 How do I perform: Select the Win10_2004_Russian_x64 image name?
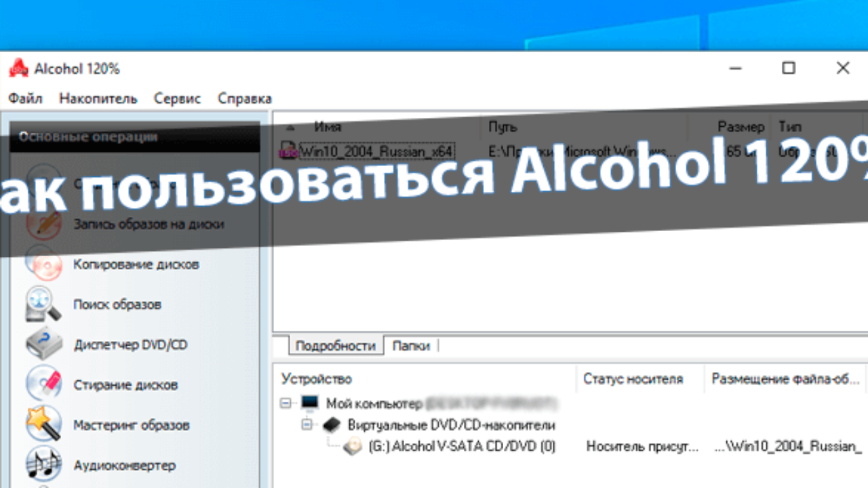pyautogui.click(x=377, y=150)
